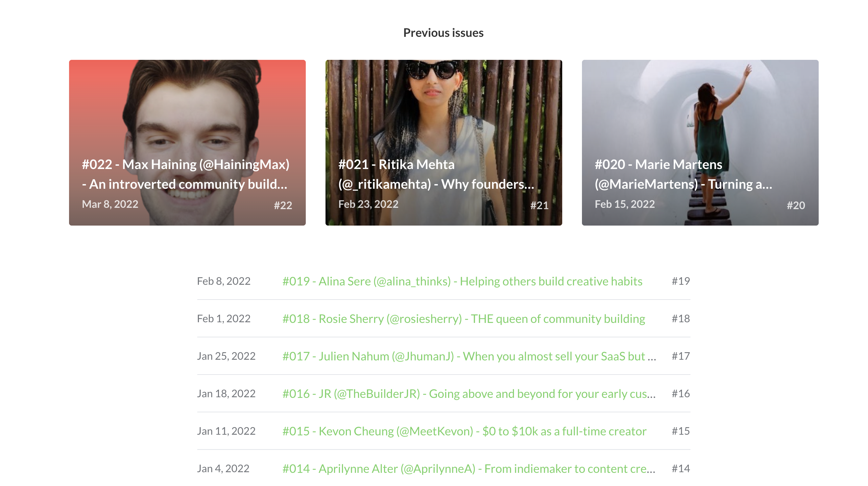
Task: Click the #22 badge on Max's card
Action: point(283,205)
